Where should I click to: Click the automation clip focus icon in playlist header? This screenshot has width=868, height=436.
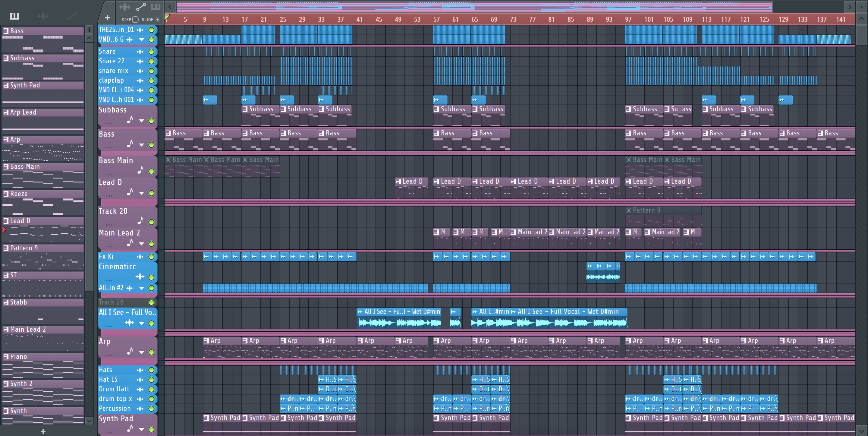click(x=140, y=7)
